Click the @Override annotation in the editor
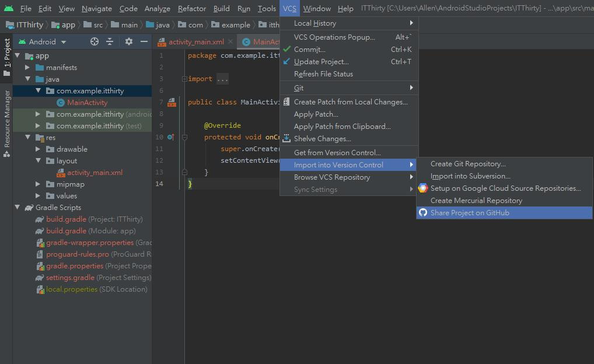This screenshot has width=594, height=364. [x=222, y=125]
